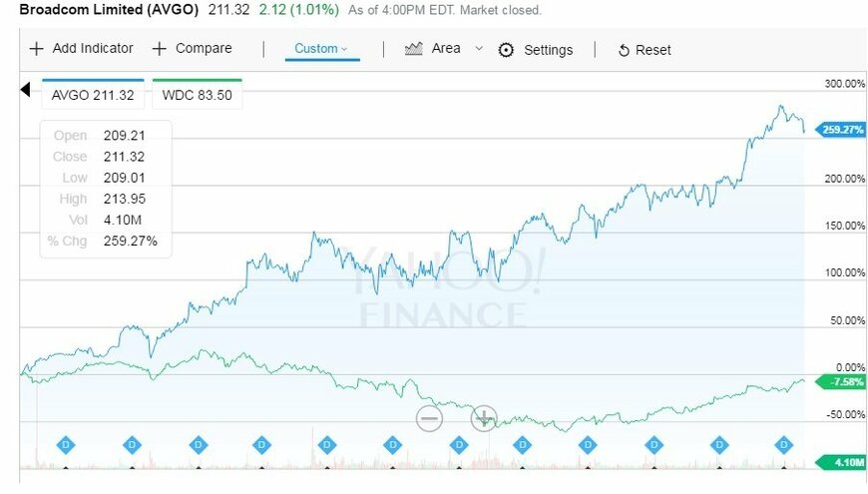Toggle the WDC 83.50 series chip
The image size is (868, 494).
click(198, 97)
